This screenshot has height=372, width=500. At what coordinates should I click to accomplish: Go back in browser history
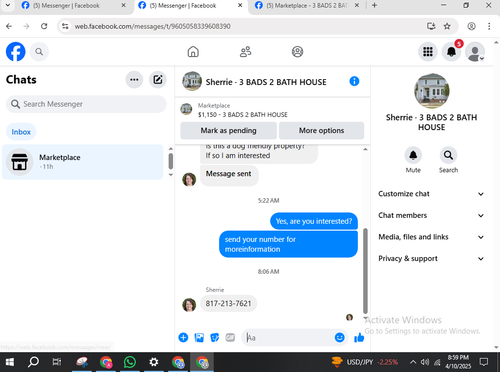[9, 26]
